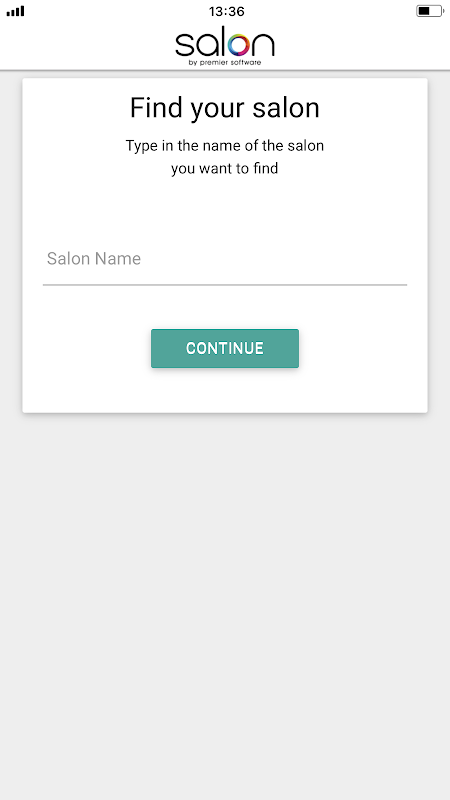Tap the cellular signal bars icon
The image size is (450, 800).
pos(15,11)
